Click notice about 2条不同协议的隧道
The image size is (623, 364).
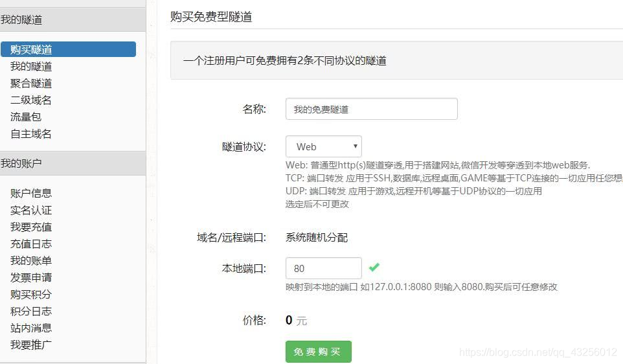(x=285, y=60)
